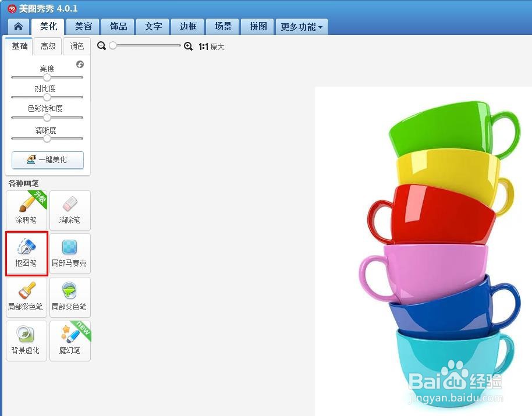Screen dimensions: 532x416
Task: Click the 一键美化 button
Action: click(48, 159)
